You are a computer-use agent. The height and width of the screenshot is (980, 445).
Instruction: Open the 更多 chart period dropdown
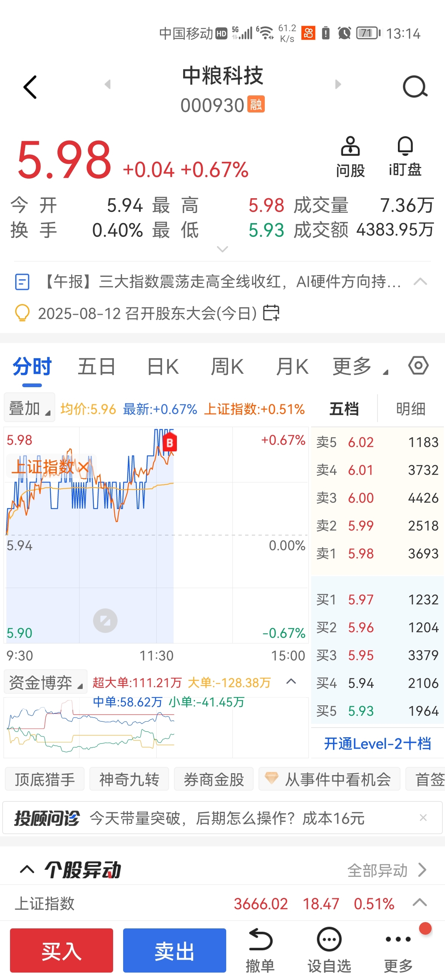click(x=360, y=367)
